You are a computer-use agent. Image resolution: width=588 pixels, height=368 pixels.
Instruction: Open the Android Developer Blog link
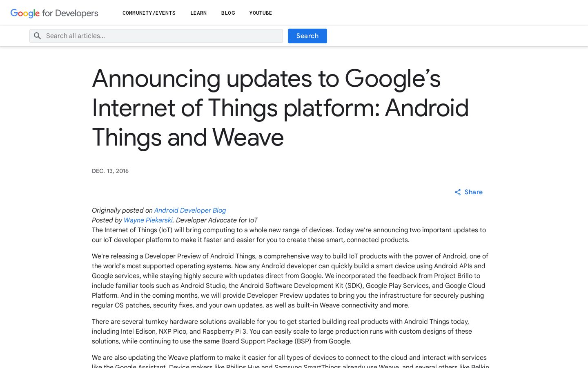pos(190,210)
